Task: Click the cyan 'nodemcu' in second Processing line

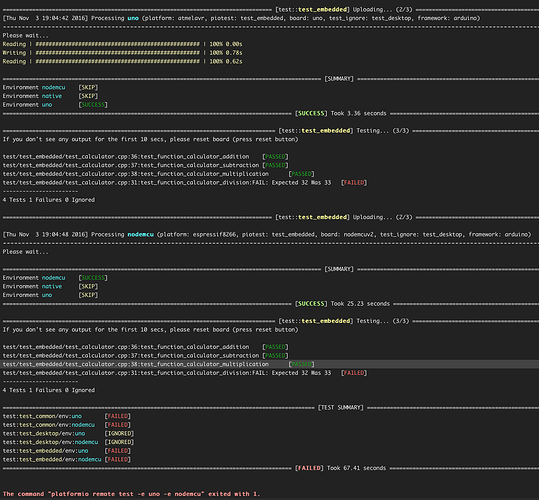Action: (x=141, y=234)
